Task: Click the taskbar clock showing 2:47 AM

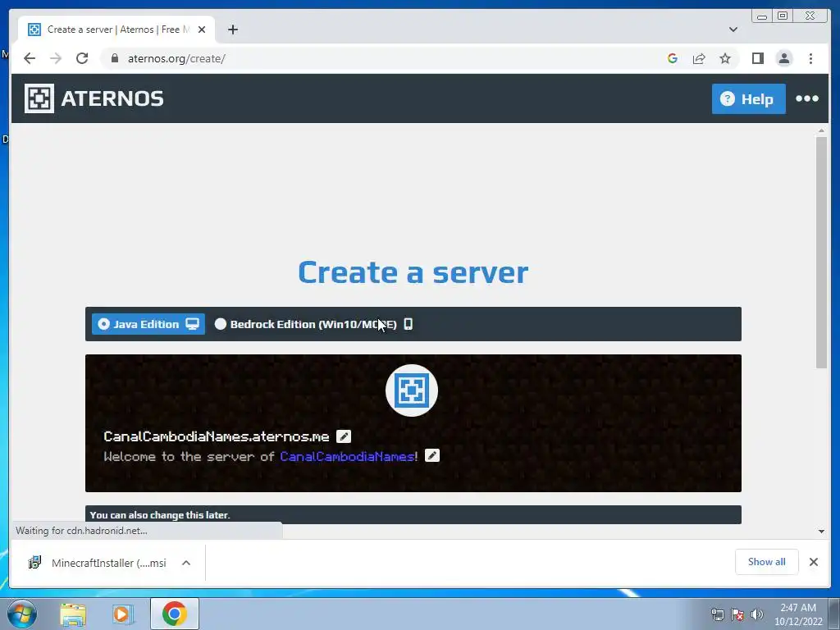Action: pos(798,614)
